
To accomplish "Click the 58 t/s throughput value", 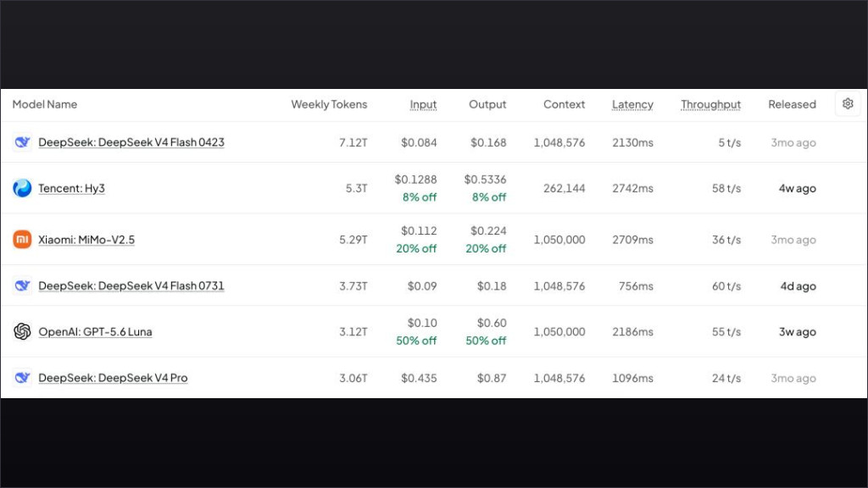I will tap(726, 188).
